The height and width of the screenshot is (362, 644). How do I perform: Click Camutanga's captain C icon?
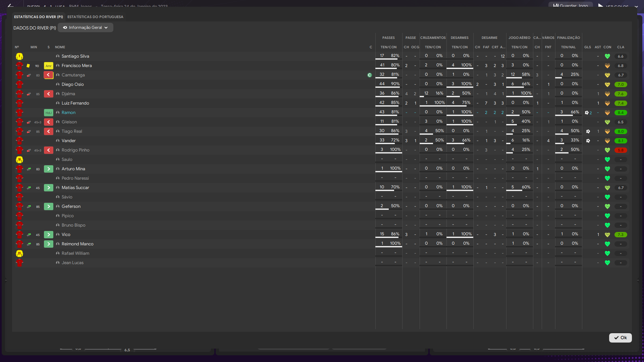[370, 75]
